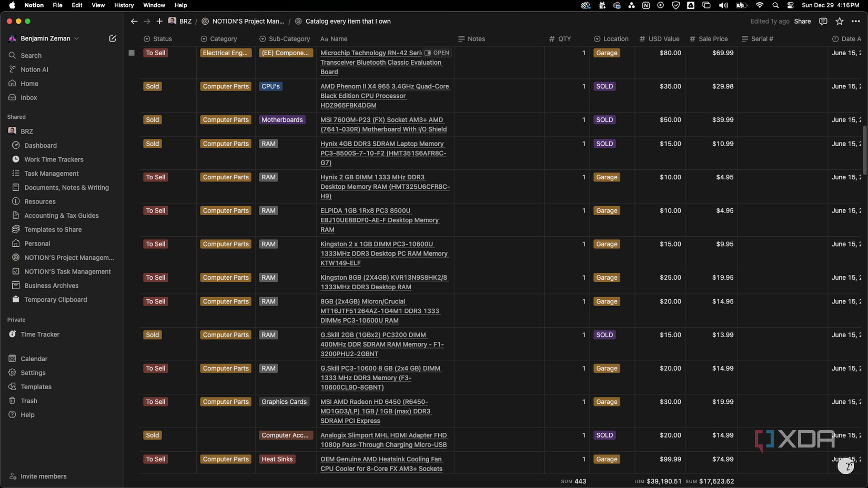868x488 pixels.
Task: Open the View menu
Action: [x=98, y=5]
